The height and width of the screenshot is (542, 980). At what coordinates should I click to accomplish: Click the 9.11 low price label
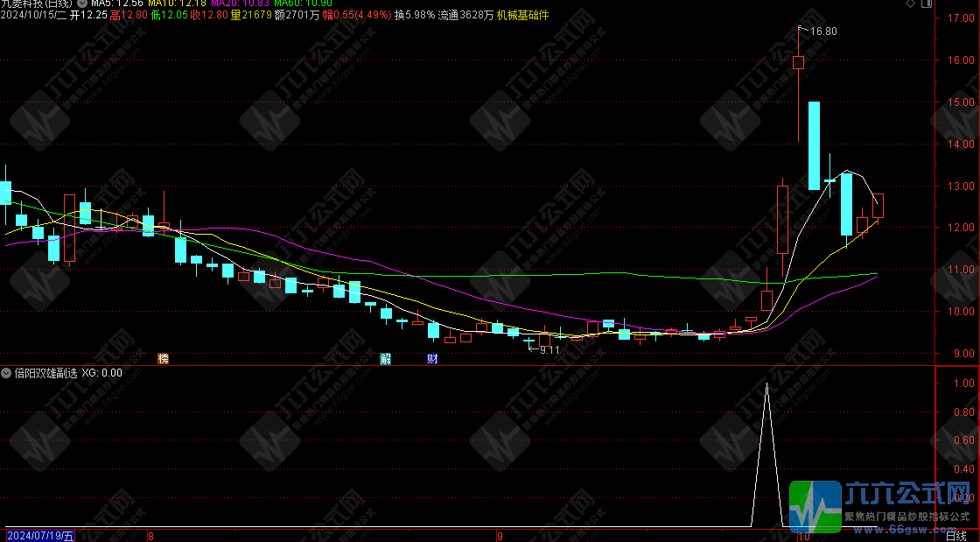coord(549,350)
